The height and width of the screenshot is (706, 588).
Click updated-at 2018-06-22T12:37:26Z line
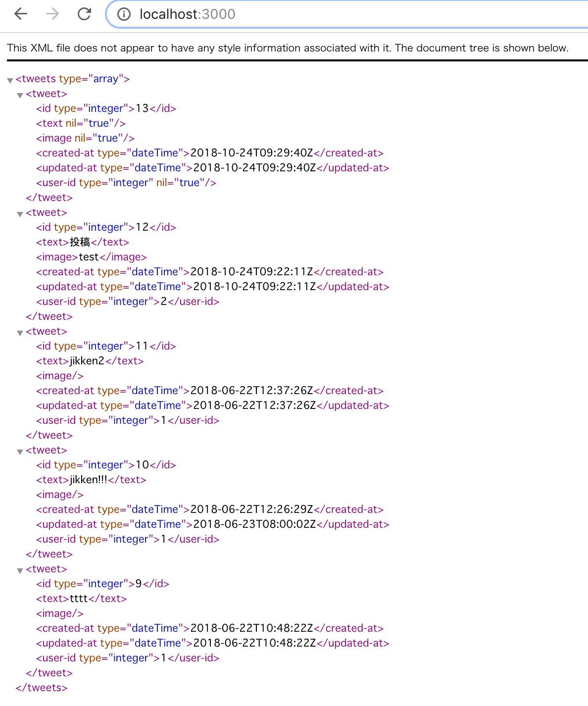(212, 405)
